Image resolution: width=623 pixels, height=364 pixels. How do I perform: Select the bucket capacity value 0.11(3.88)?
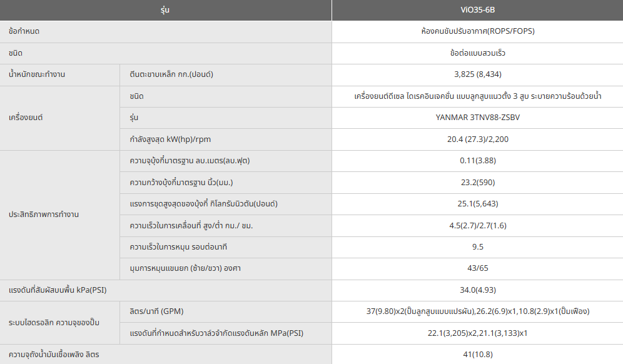coord(477,161)
